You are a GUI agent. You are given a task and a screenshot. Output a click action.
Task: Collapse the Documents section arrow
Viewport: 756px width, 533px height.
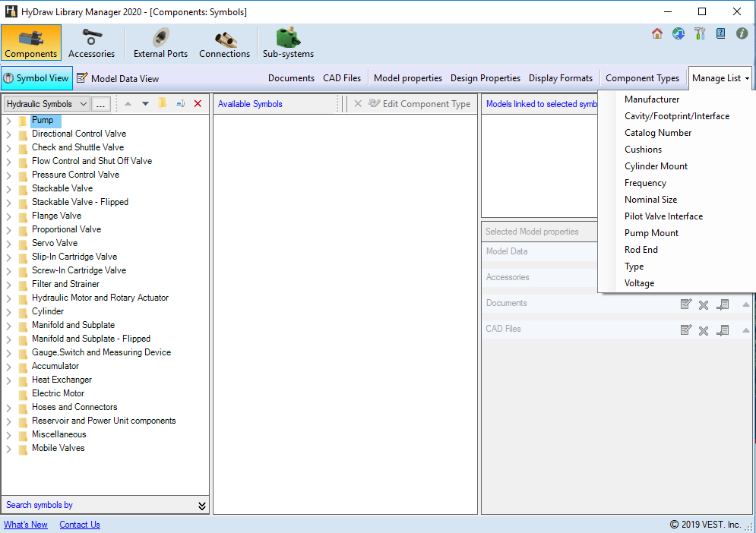(x=746, y=304)
